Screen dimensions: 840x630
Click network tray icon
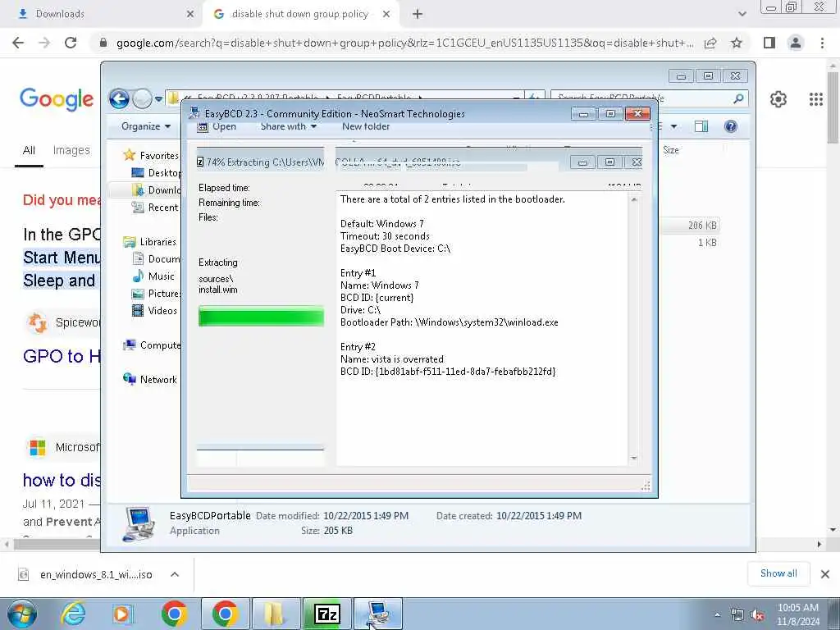[x=737, y=615]
